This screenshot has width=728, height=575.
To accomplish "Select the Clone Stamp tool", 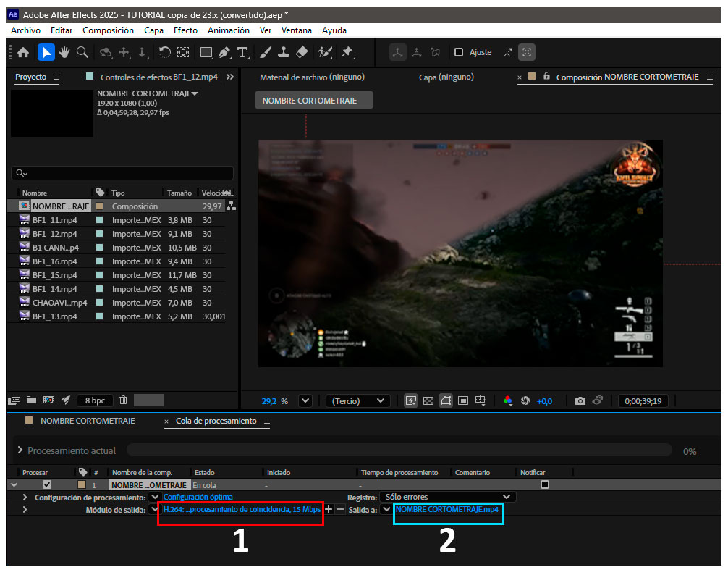I will tap(284, 52).
